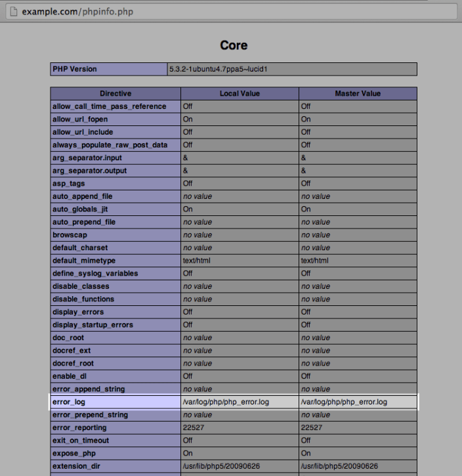Viewport: 462px width, 476px height.
Task: Click auto_globals_jit local value On
Action: click(188, 209)
